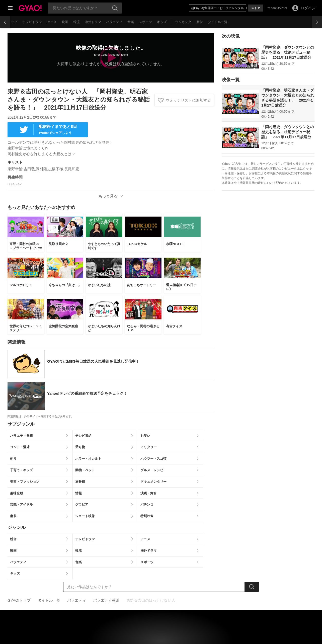Image resolution: width=322 pixels, height=644 pixels.
Task: Click the header search magnifier icon
Action: pos(115,8)
